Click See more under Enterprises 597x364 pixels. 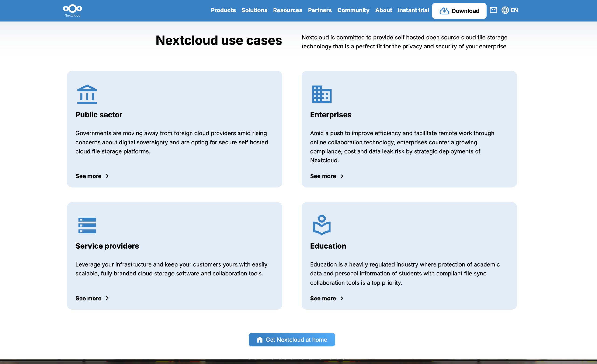click(323, 176)
